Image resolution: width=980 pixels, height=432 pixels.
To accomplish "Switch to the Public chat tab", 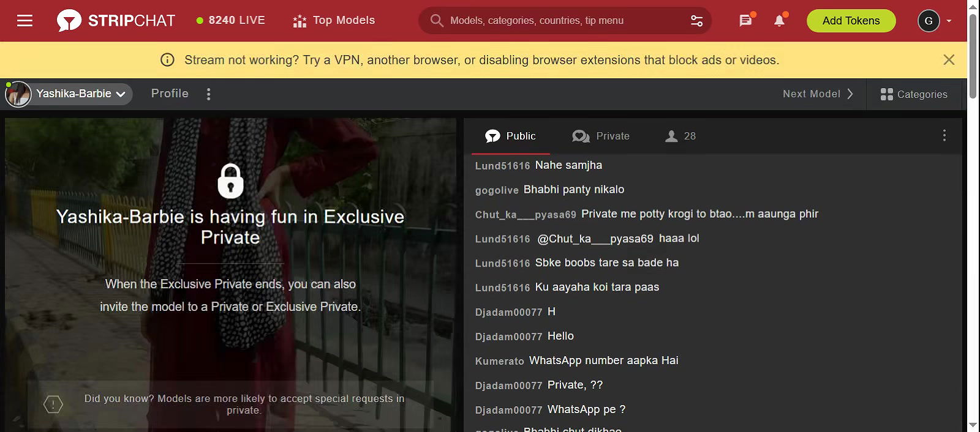I will tap(510, 136).
